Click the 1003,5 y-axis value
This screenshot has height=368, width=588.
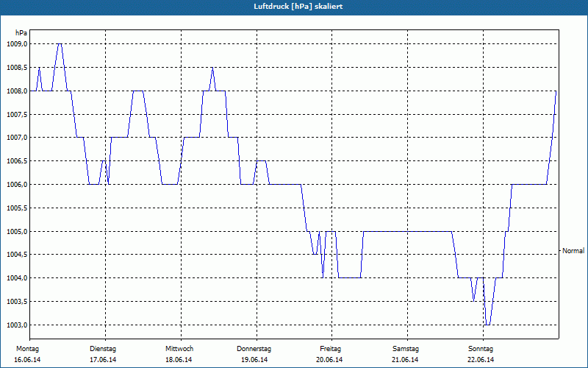click(x=17, y=302)
